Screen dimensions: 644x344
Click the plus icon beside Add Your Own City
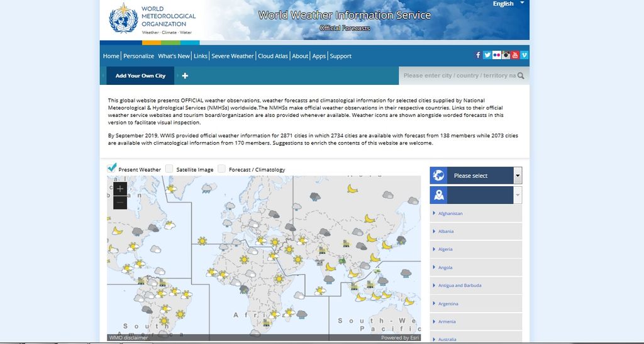(x=185, y=75)
